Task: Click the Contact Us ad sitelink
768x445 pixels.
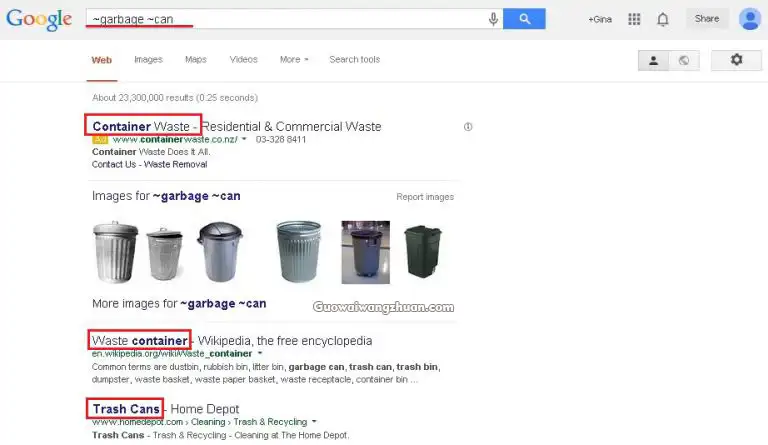Action: [x=114, y=164]
